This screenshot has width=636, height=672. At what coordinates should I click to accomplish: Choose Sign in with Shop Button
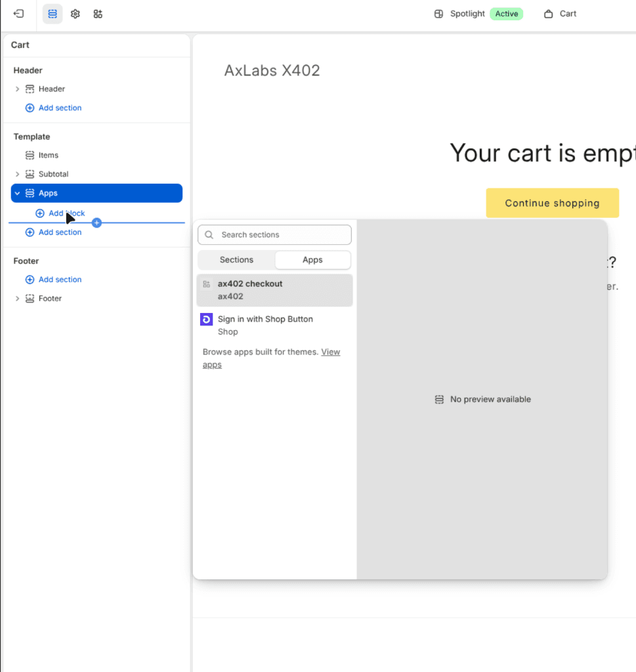pos(274,325)
